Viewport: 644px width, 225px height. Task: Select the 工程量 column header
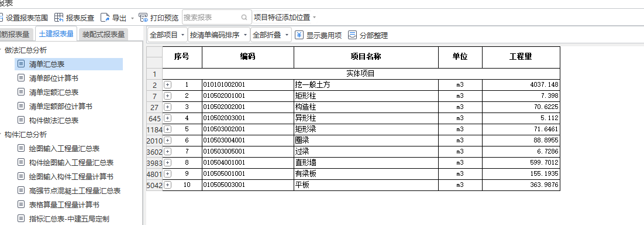coord(521,57)
